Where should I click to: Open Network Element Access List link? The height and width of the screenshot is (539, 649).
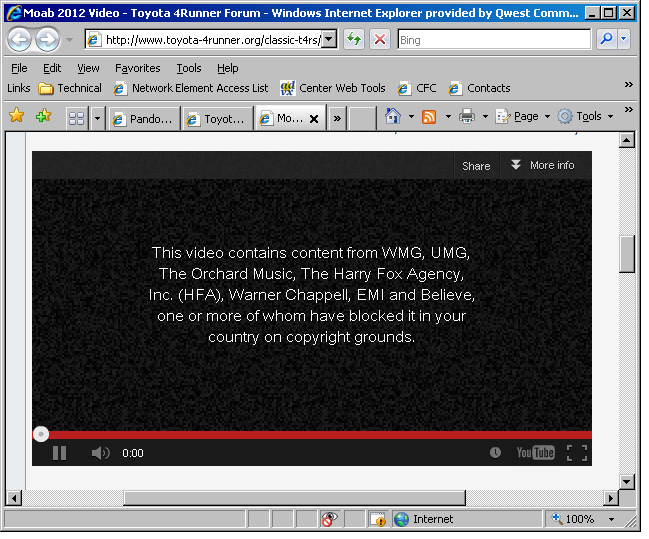[191, 89]
